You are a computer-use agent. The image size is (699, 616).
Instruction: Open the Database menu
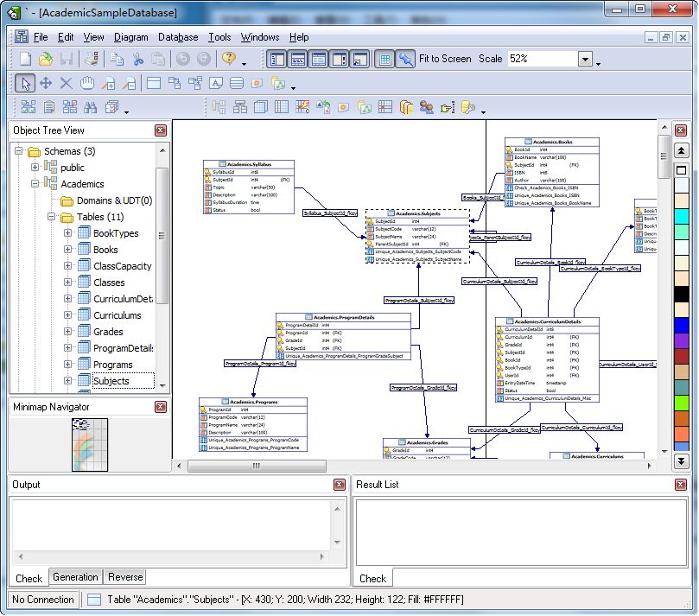178,37
